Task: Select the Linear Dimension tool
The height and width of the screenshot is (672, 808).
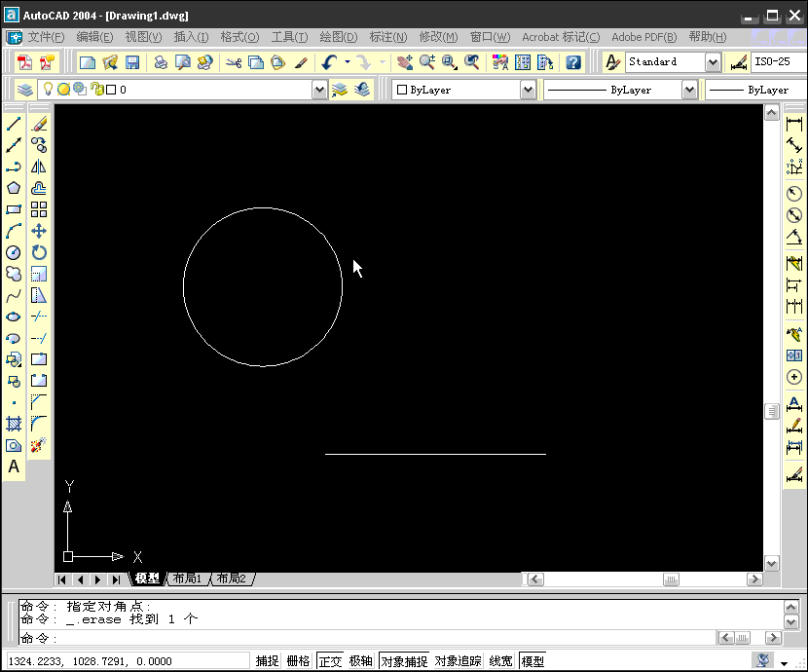Action: (x=794, y=124)
